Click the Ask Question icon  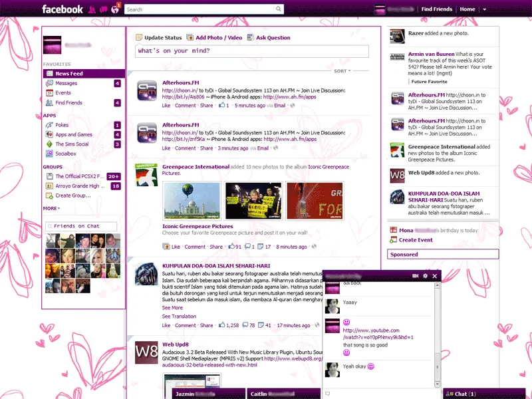[x=251, y=37]
